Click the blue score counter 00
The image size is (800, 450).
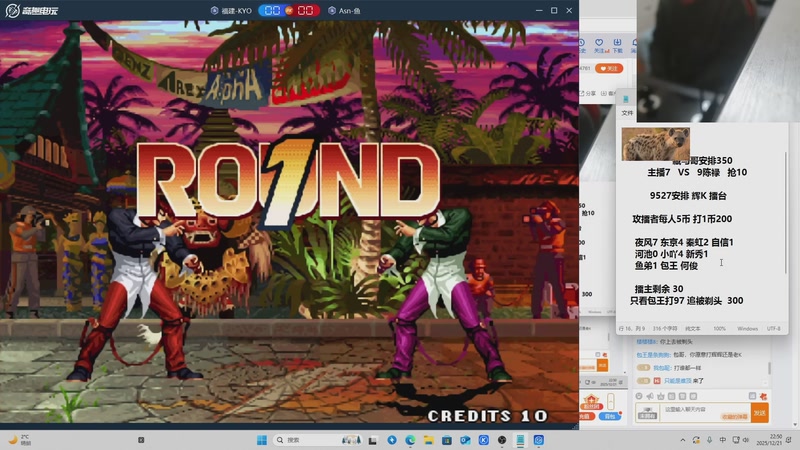point(272,11)
